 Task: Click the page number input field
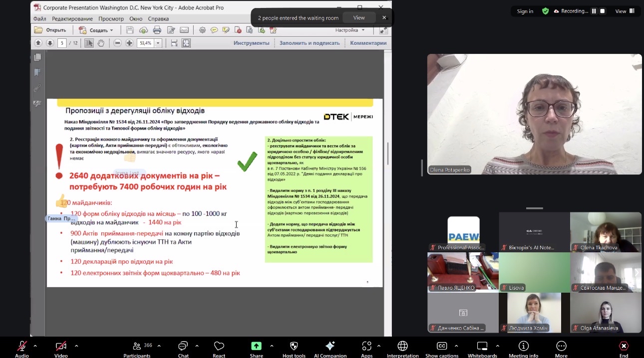point(62,43)
